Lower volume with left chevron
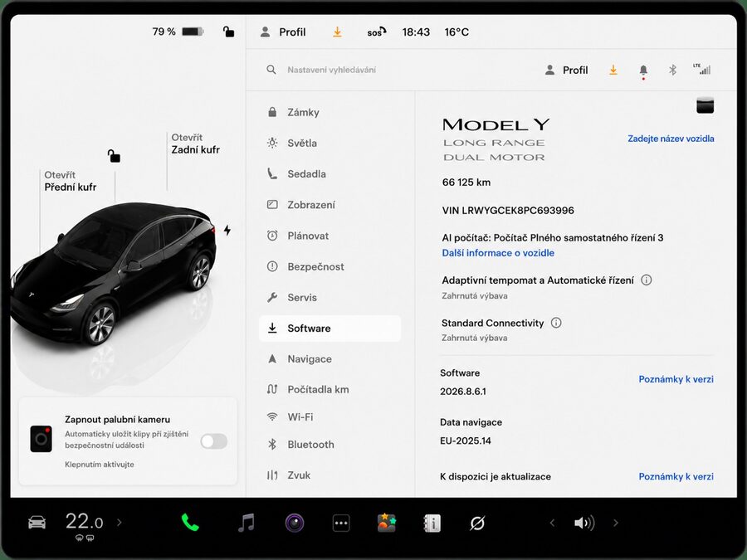 coord(552,523)
